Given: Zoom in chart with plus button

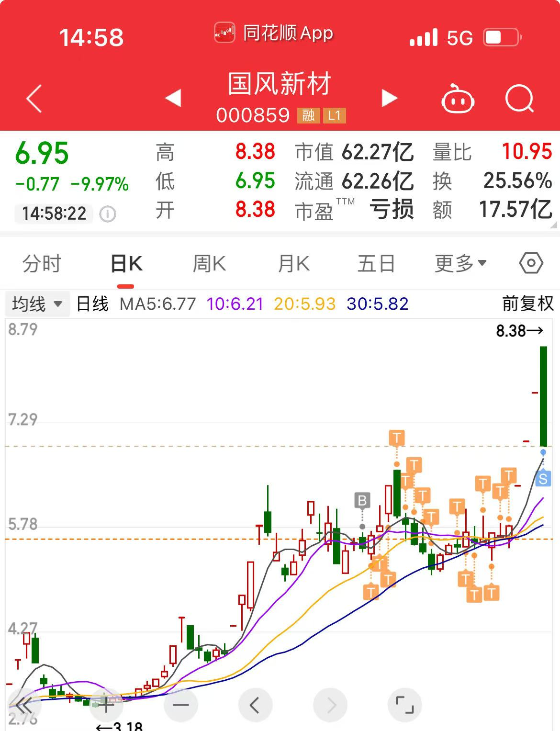Looking at the screenshot, I should pos(106,705).
